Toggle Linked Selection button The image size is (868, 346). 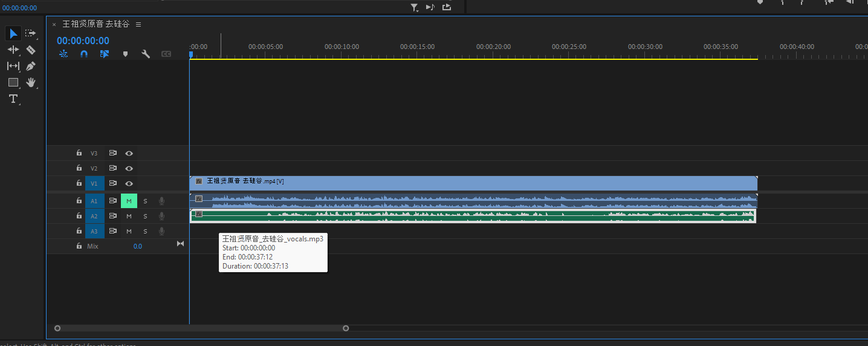point(105,54)
